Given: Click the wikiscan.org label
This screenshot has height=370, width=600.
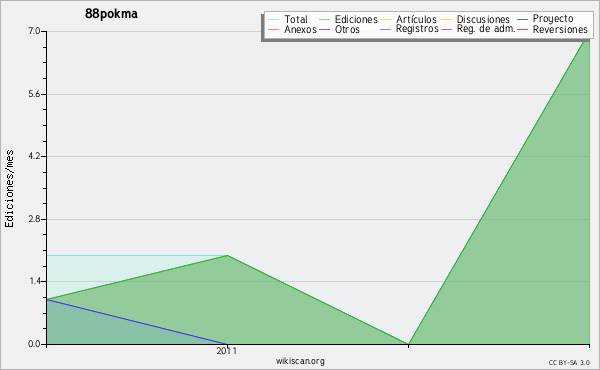Looking at the screenshot, I should 300,361.
